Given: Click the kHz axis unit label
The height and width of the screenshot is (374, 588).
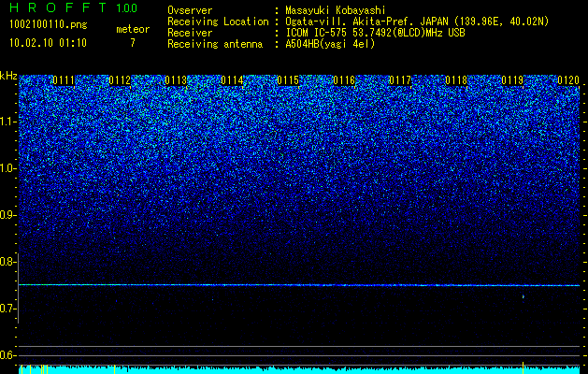Looking at the screenshot, I should click(8, 76).
